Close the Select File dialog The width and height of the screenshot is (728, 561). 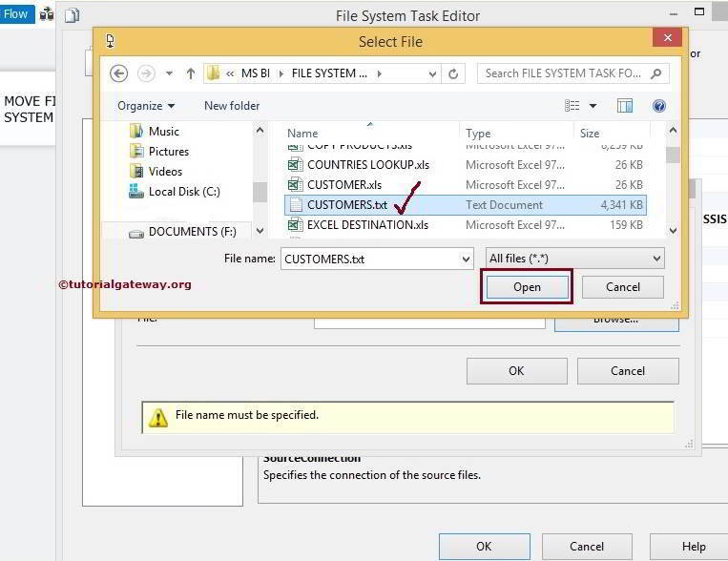coord(667,37)
